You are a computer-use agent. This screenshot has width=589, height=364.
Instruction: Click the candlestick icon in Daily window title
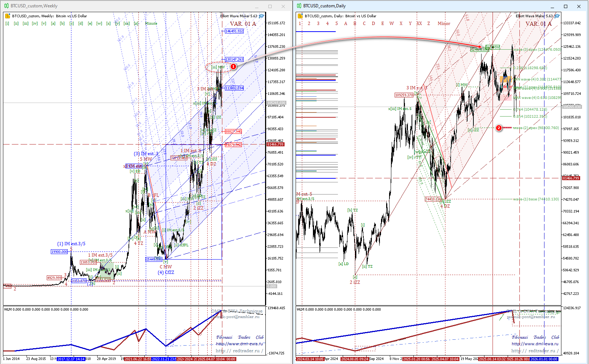click(x=299, y=6)
